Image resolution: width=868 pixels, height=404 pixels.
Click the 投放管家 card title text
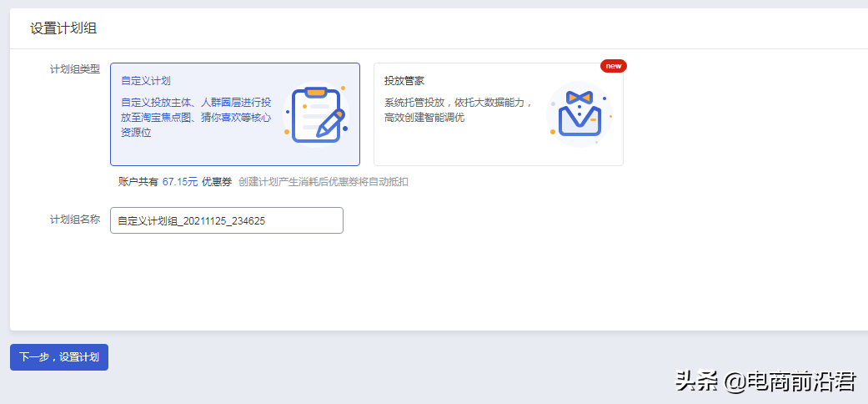coord(404,81)
